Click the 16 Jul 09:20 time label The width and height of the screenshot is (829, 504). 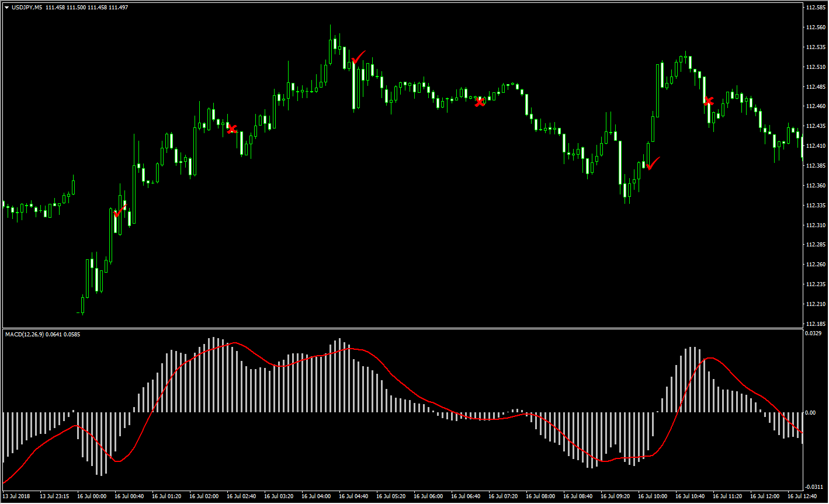point(615,497)
